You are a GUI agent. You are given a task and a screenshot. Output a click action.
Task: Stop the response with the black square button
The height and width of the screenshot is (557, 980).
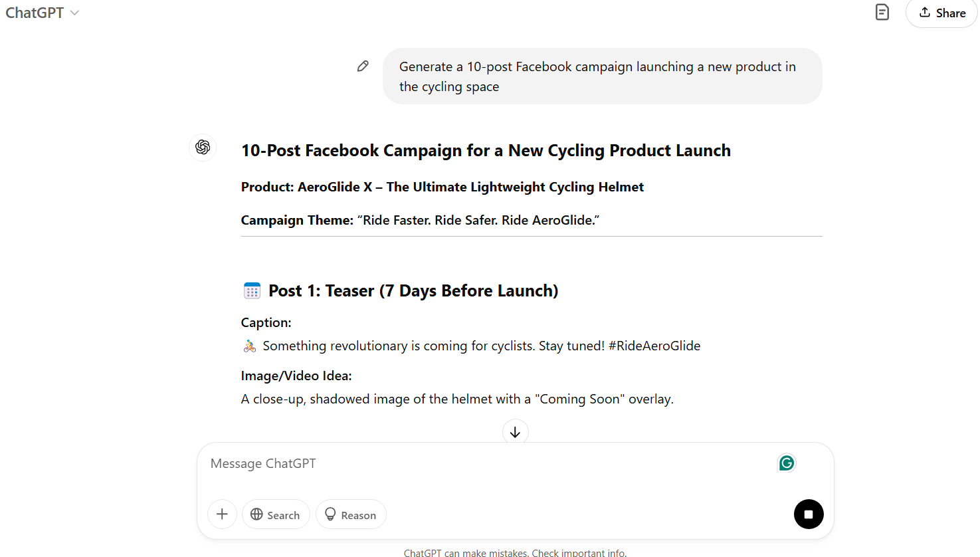(x=809, y=514)
